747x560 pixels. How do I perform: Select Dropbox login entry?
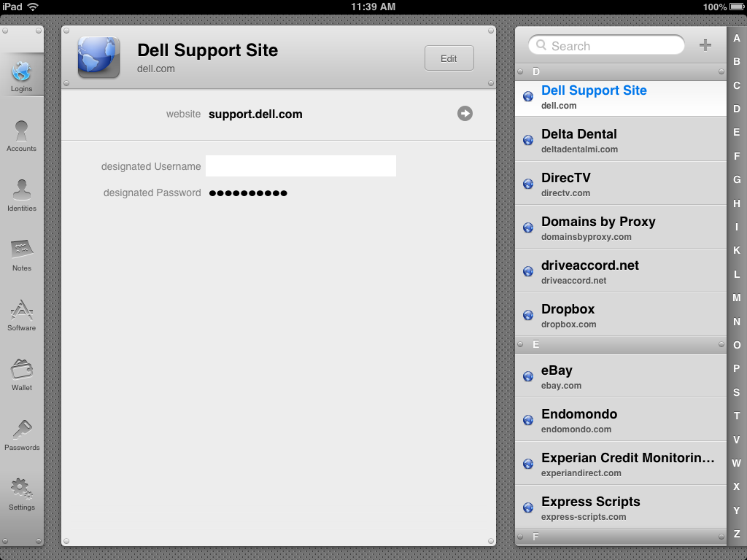point(620,315)
